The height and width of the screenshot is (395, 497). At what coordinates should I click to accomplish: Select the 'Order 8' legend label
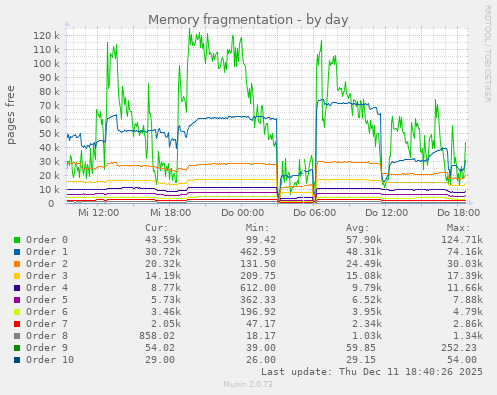(47, 336)
